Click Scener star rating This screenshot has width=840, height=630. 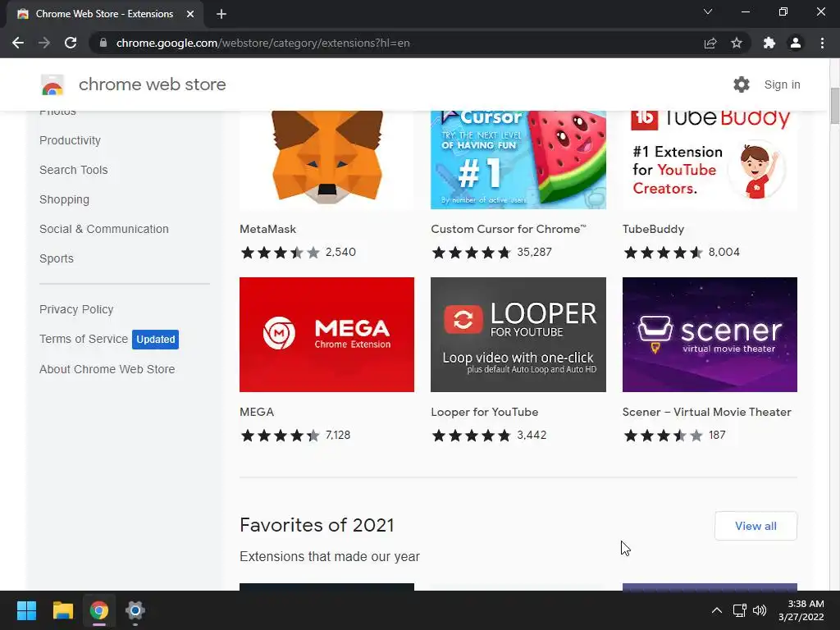click(x=663, y=436)
